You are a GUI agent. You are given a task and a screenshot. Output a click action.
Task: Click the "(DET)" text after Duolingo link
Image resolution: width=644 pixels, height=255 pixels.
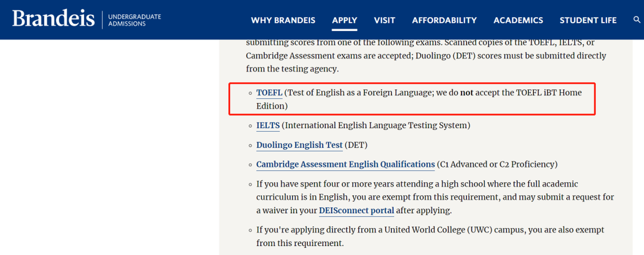click(x=356, y=145)
